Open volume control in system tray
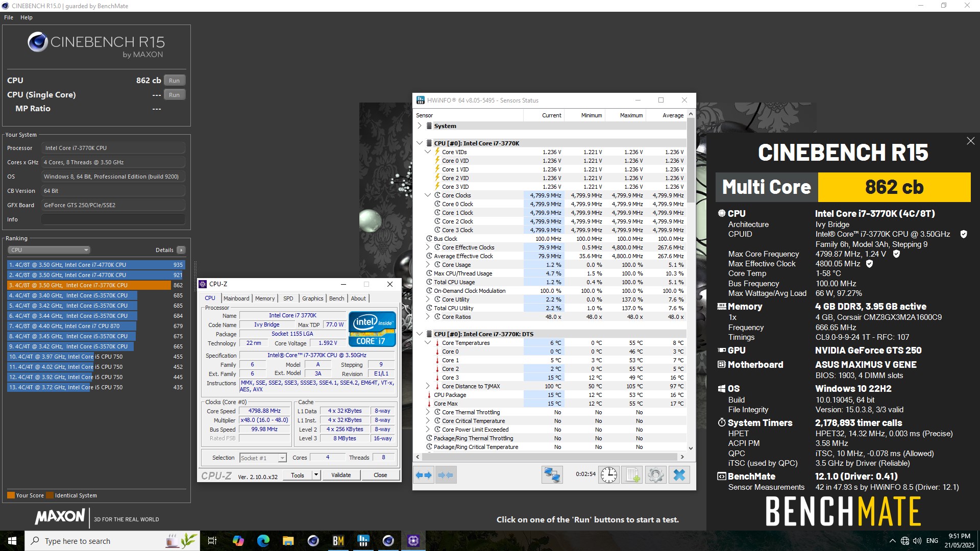980x551 pixels. (x=917, y=541)
